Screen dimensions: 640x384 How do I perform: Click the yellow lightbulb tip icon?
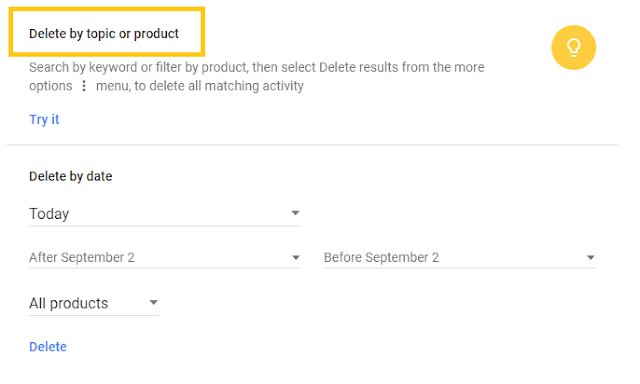(x=573, y=48)
